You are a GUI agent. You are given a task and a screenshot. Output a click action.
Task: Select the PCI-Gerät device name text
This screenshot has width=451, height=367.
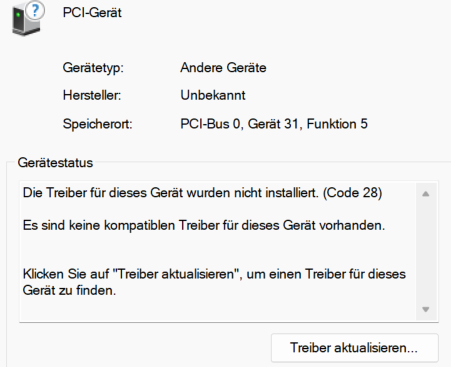click(x=92, y=13)
